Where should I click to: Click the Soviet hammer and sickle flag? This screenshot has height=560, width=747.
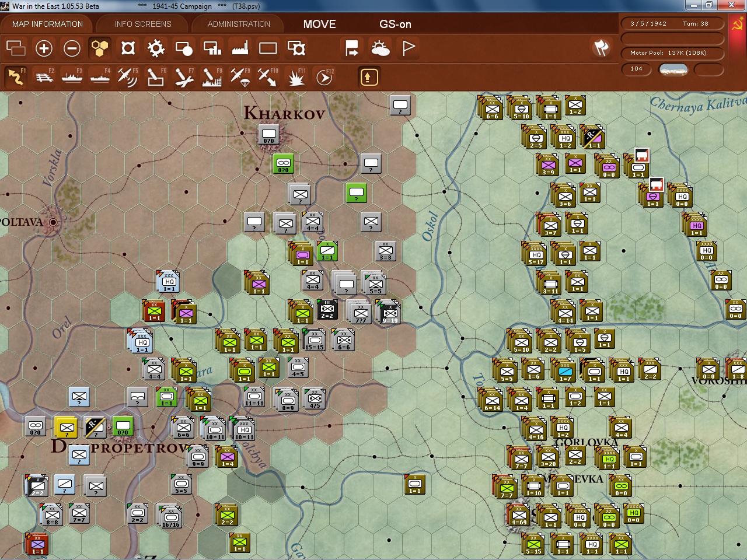pos(738,24)
